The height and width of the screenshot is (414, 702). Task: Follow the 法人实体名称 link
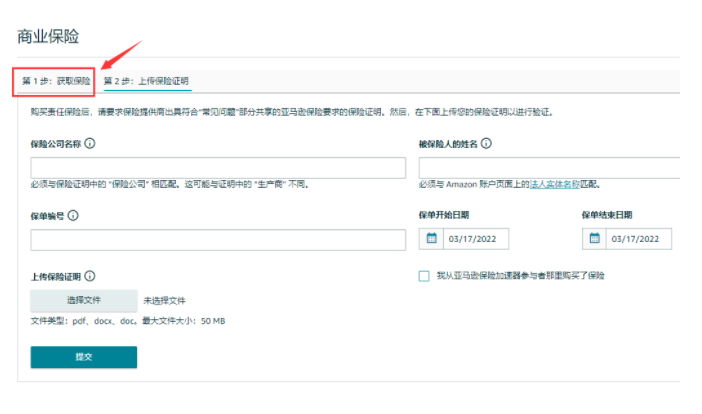[x=555, y=184]
